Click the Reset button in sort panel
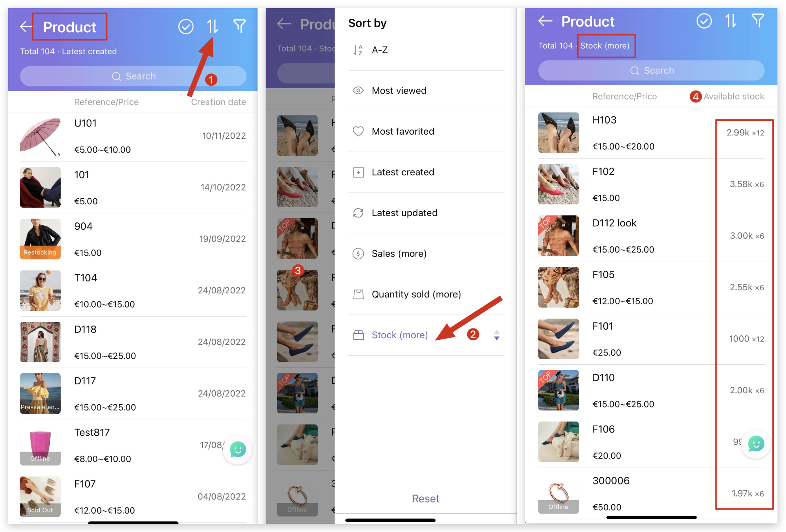Viewport: 786px width, 532px height. click(x=425, y=498)
